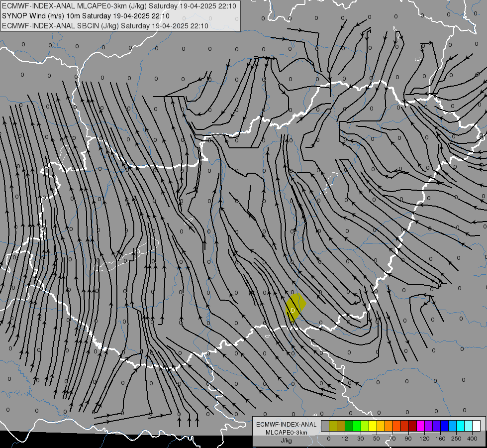Click the '12' value under the color scale
The width and height of the screenshot is (487, 448).
(345, 439)
